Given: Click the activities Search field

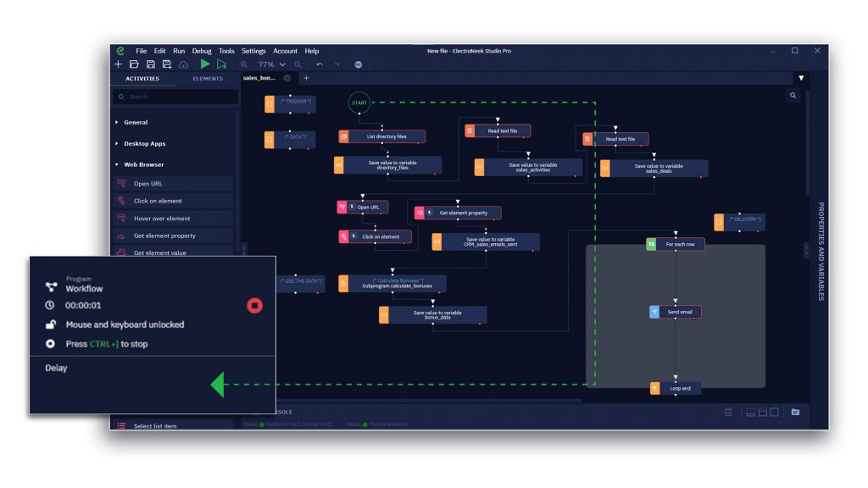Looking at the screenshot, I should (175, 97).
